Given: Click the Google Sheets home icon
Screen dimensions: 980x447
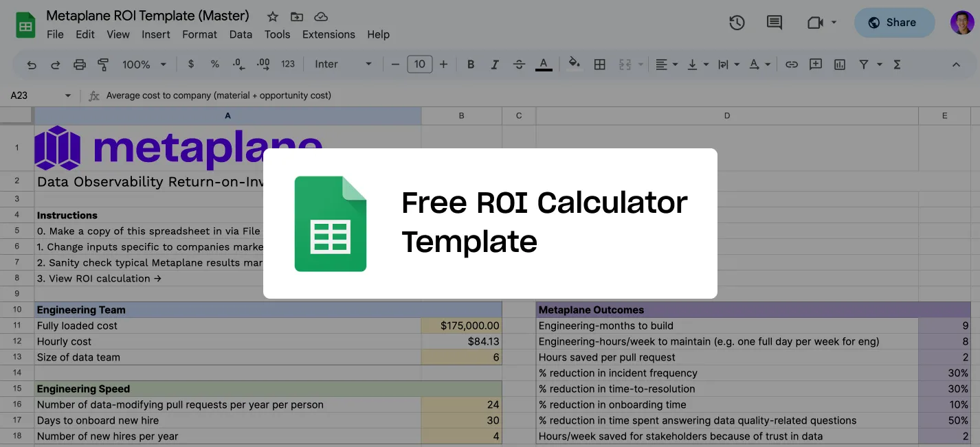Looking at the screenshot, I should click(25, 25).
